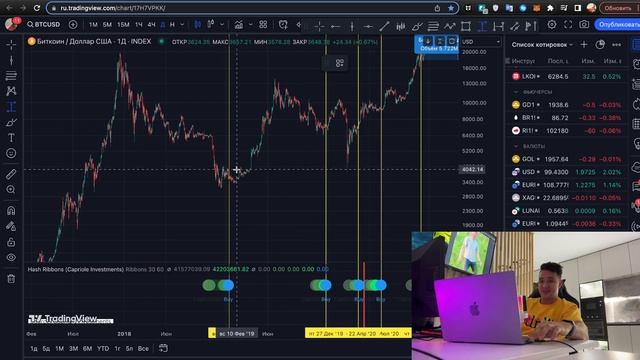Select the brush drawing tool in left toolbar
The image size is (640, 360).
tap(11, 122)
